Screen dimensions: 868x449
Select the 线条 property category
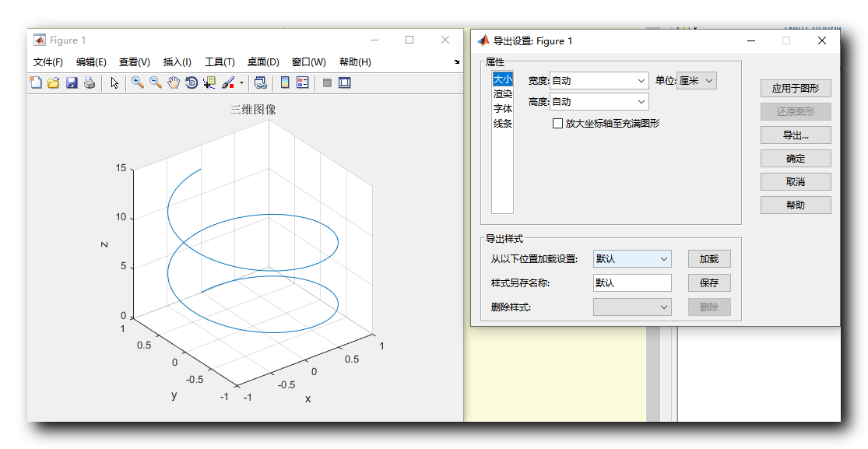[x=501, y=122]
